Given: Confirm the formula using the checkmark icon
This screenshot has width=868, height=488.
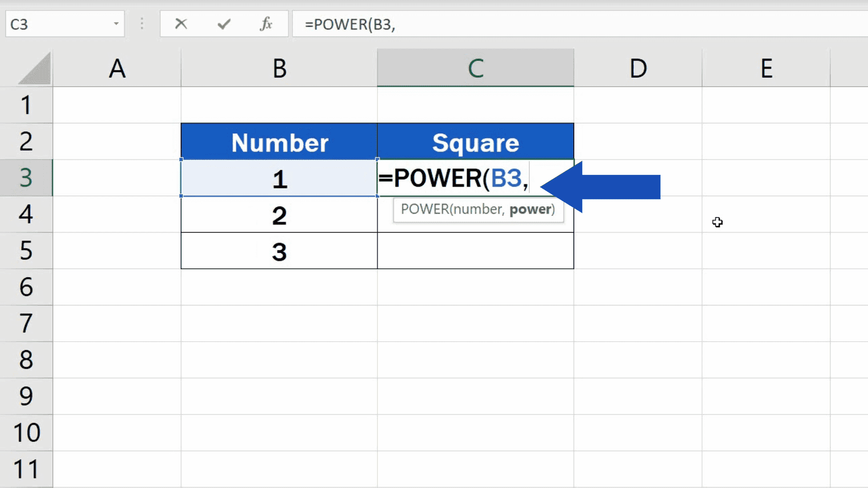Looking at the screenshot, I should (x=223, y=24).
